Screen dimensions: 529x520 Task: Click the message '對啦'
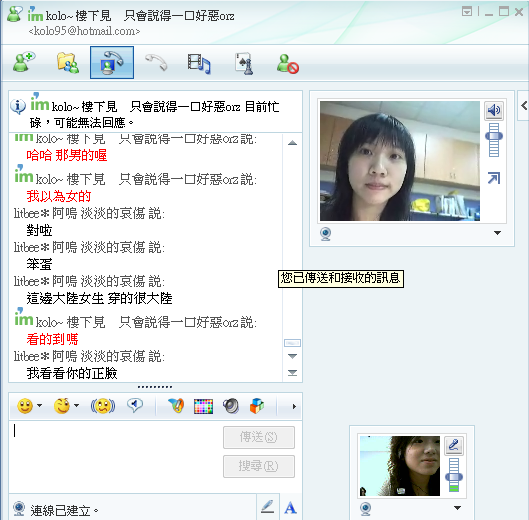(39, 230)
